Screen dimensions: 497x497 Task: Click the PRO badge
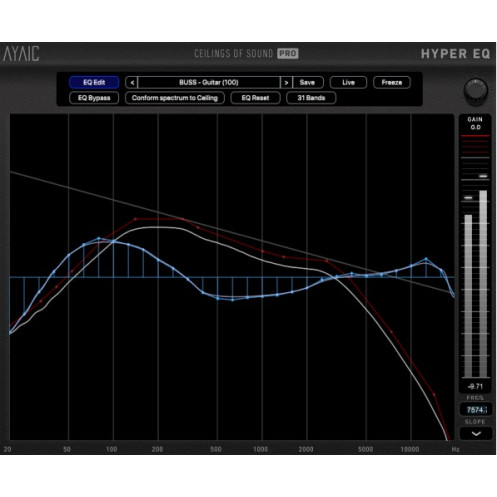coord(288,53)
